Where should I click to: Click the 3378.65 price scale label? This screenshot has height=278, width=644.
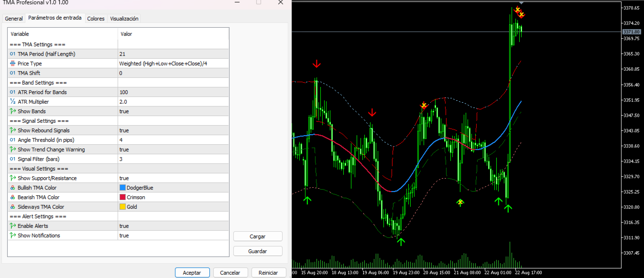(632, 8)
